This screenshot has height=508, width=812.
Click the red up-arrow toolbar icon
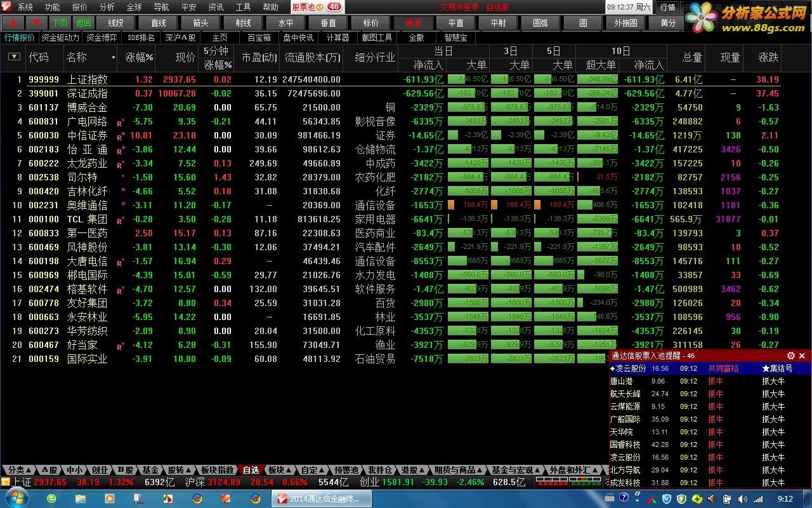[x=13, y=23]
